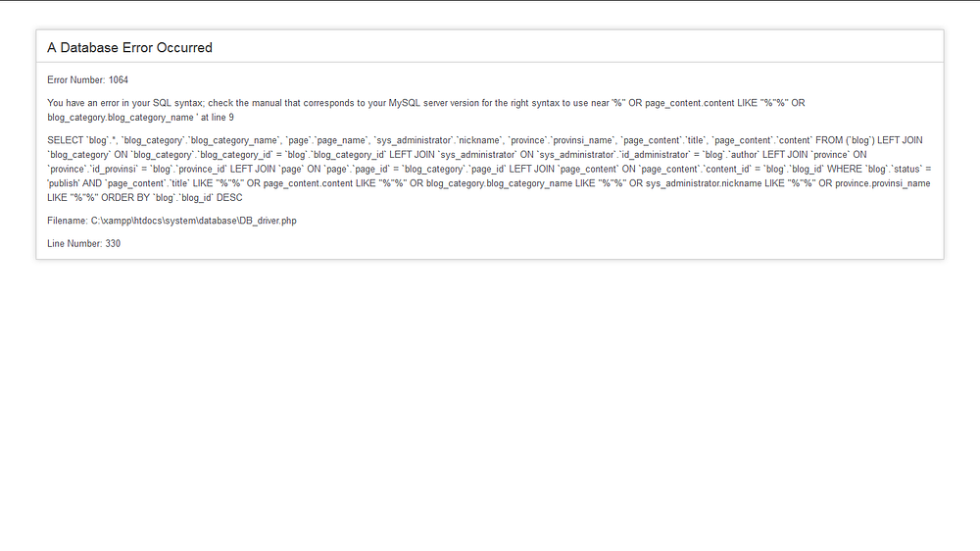Image resolution: width=980 pixels, height=551 pixels.
Task: Click the number 1064
Action: [x=119, y=80]
